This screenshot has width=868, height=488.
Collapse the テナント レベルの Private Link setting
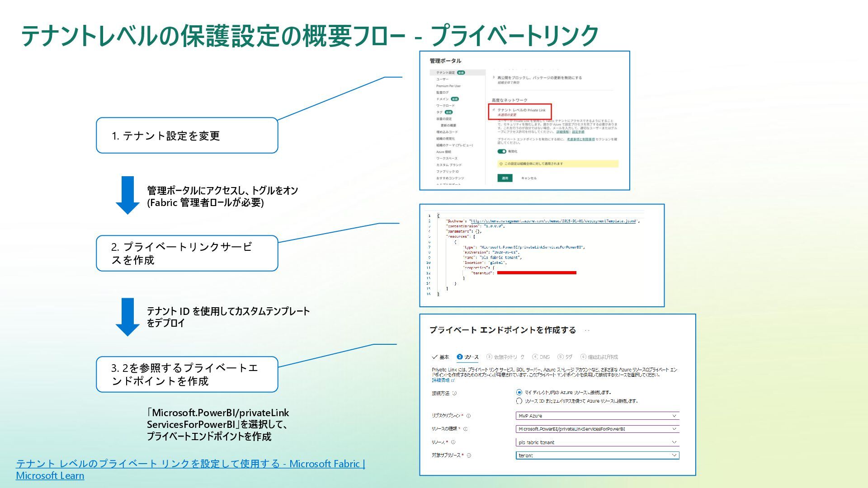point(494,110)
